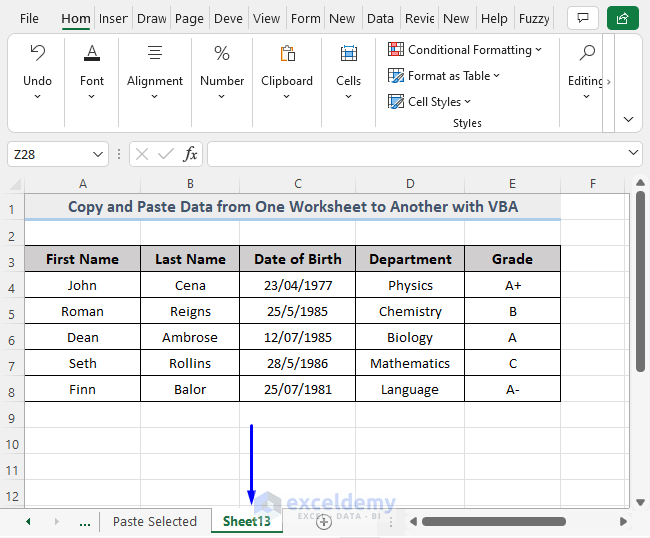Open the Alignment group icon
650x538 pixels.
pos(155,53)
